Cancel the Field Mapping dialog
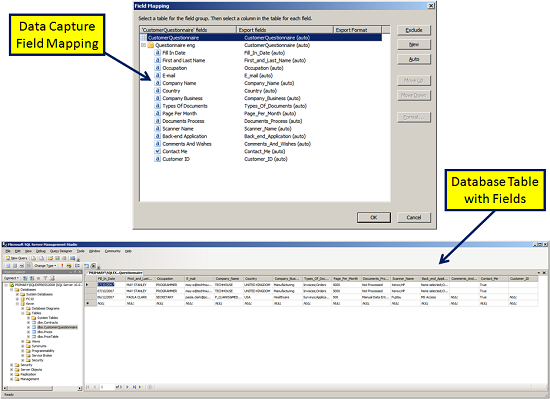The width and height of the screenshot is (550, 399). pos(414,217)
